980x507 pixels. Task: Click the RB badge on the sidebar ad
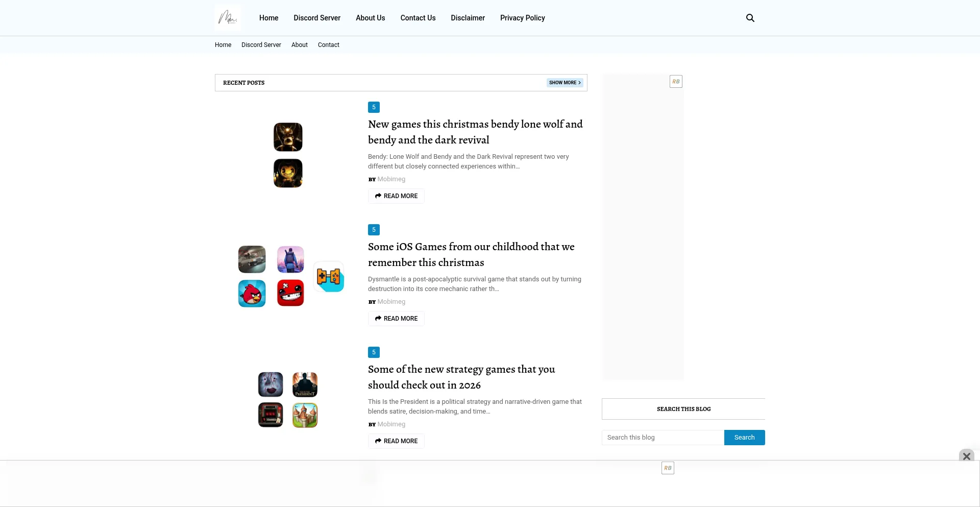pos(675,81)
